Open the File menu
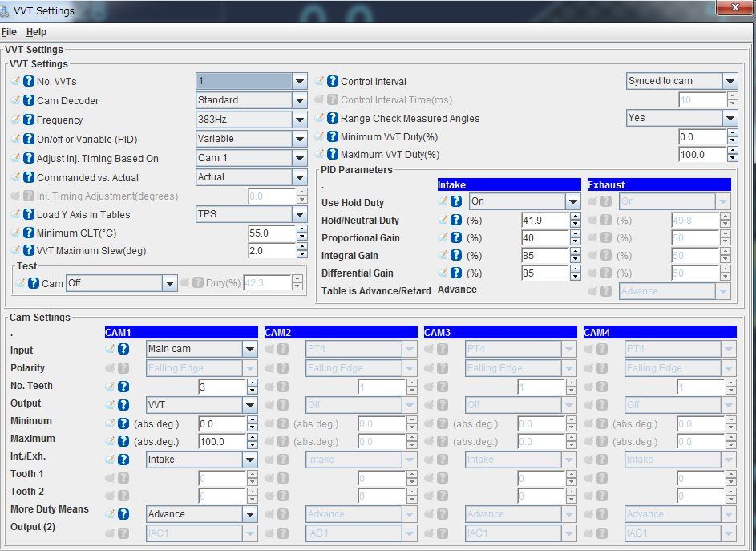 coord(9,32)
